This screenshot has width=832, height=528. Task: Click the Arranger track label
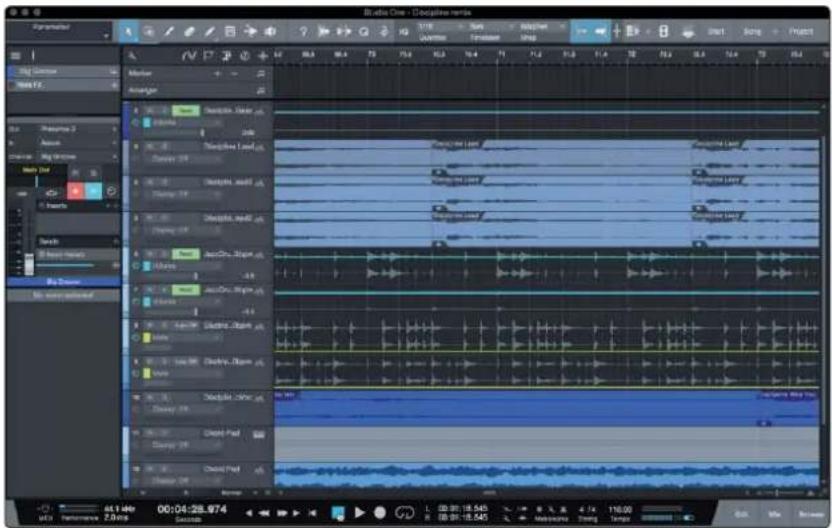143,91
